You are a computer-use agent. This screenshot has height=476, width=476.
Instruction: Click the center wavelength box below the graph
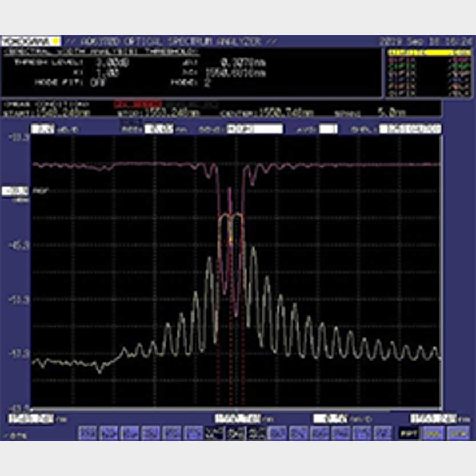(238, 418)
